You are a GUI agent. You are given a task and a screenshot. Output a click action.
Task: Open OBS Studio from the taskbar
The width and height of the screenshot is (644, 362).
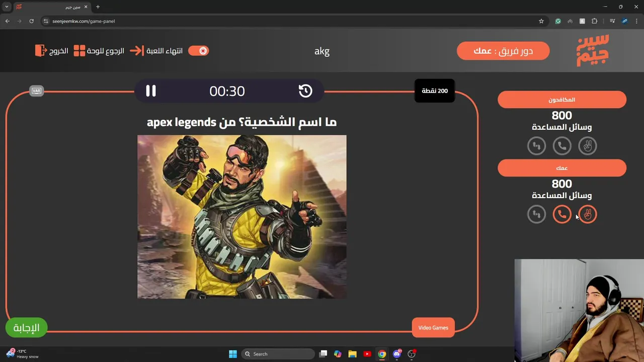coord(412,354)
